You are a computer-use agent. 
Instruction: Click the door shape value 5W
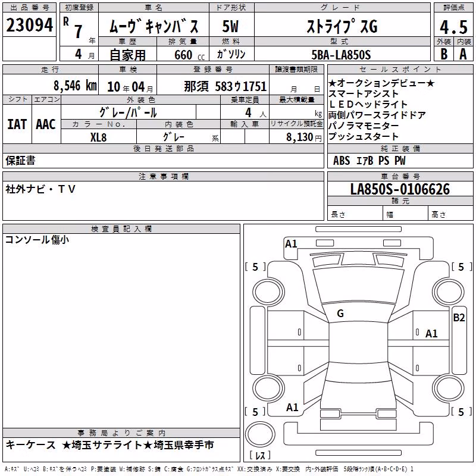coord(230,26)
